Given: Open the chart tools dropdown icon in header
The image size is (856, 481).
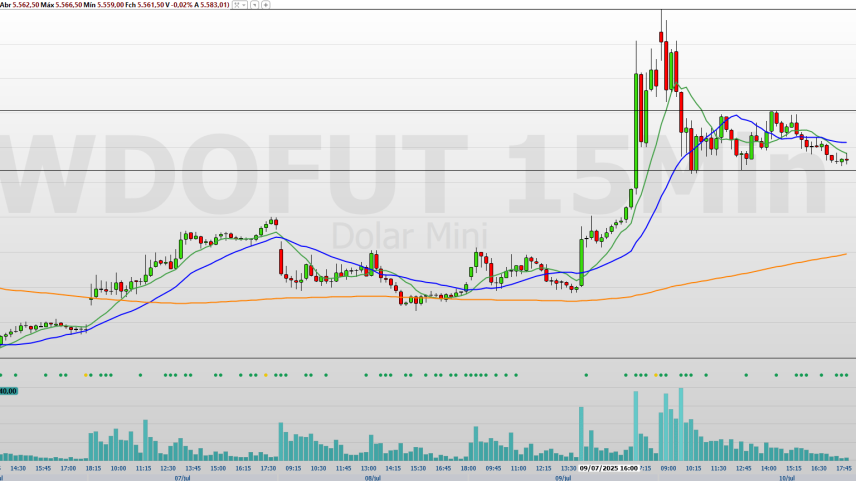Looking at the screenshot, I should tap(239, 5).
